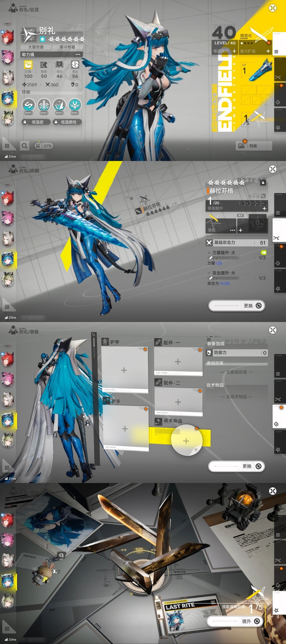
Task: Select the 大量伤害 tag
Action: click(36, 47)
